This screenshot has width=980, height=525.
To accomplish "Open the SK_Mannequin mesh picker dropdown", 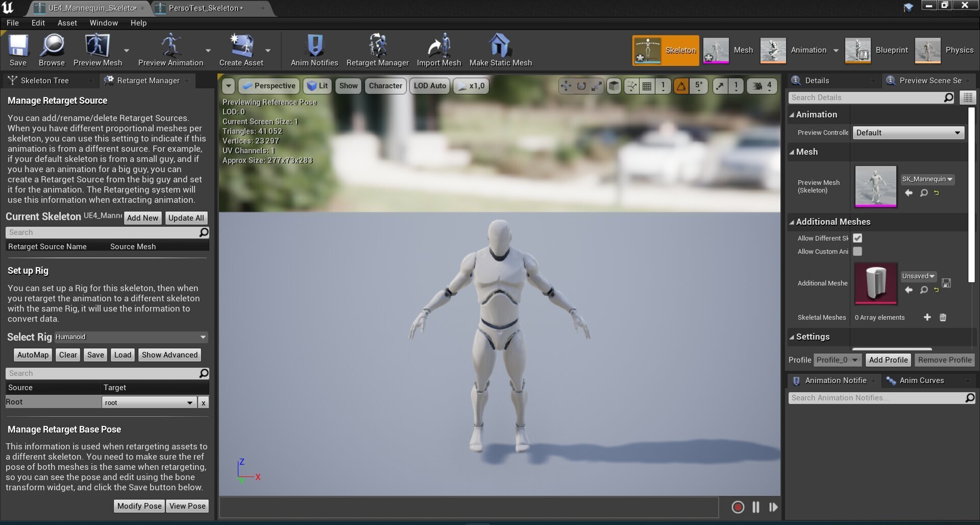I will (927, 179).
